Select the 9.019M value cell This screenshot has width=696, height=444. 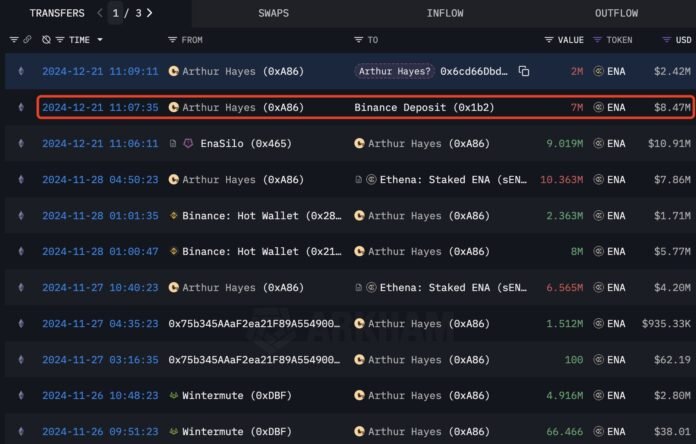tap(565, 143)
